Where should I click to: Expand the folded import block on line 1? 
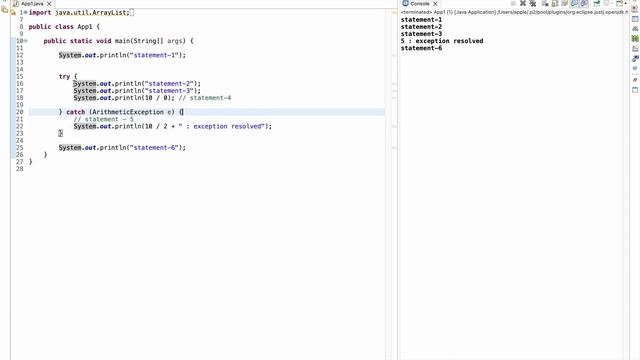[x=25, y=13]
